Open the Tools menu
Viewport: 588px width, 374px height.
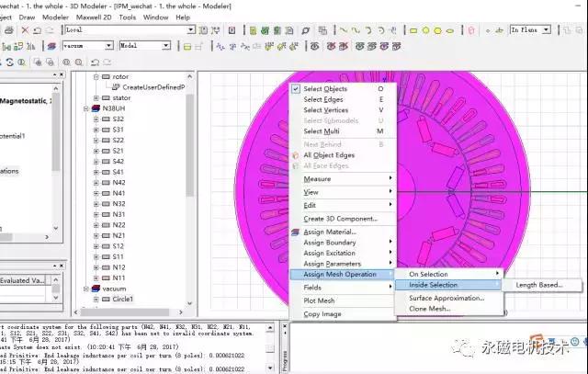127,17
